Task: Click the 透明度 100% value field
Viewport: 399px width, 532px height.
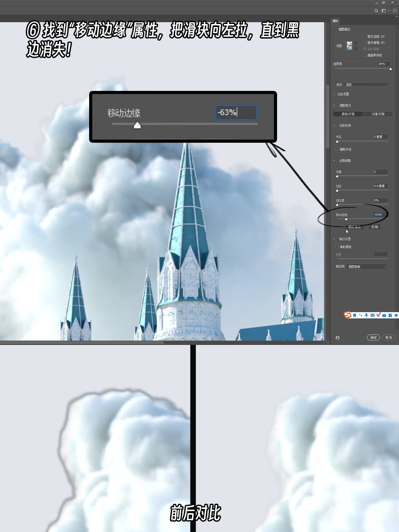Action: coord(383,64)
